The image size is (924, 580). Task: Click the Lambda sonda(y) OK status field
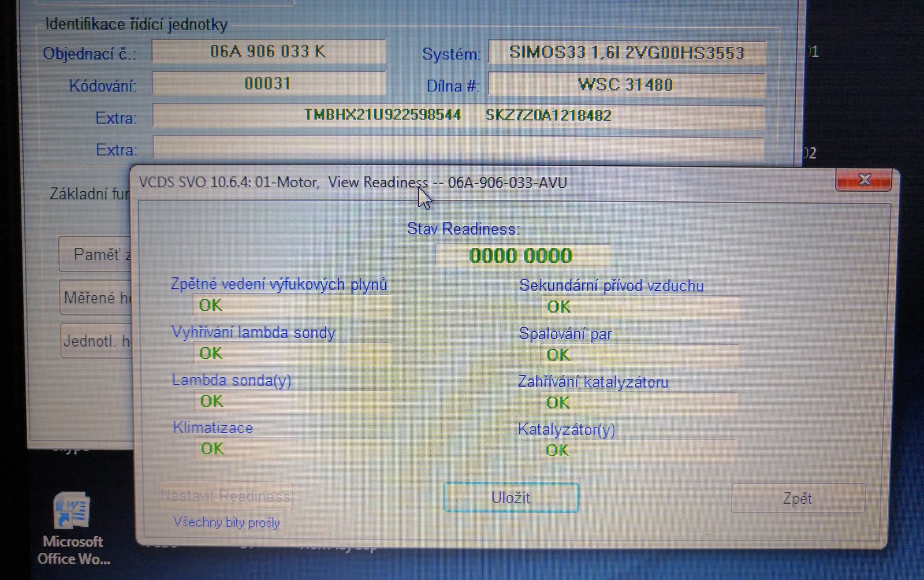click(292, 401)
